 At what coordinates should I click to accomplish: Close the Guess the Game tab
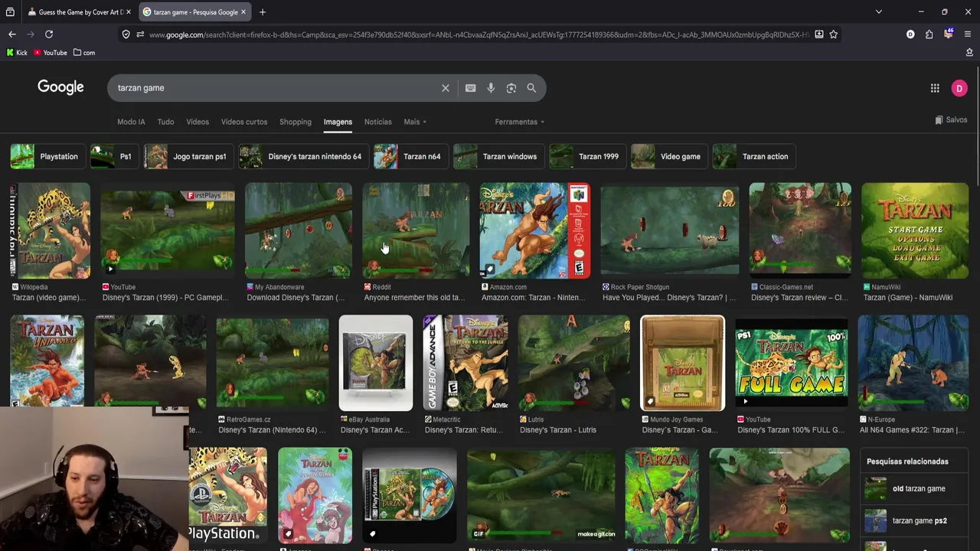pos(129,12)
